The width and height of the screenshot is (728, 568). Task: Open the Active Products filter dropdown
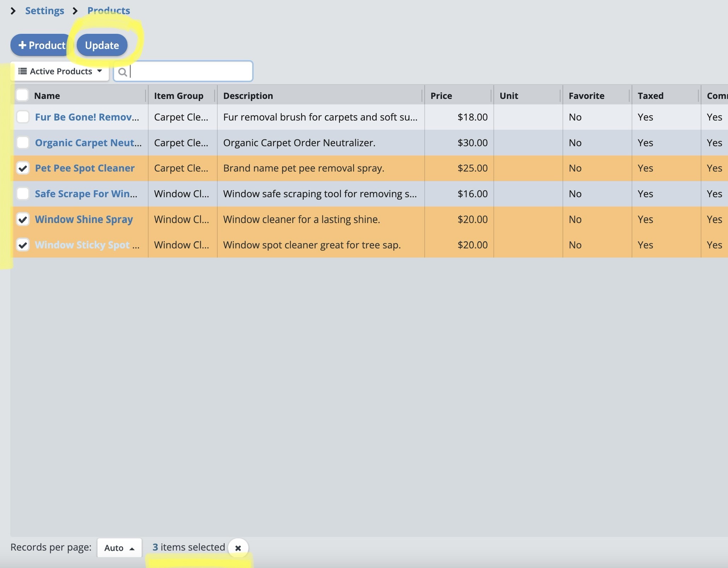[60, 71]
